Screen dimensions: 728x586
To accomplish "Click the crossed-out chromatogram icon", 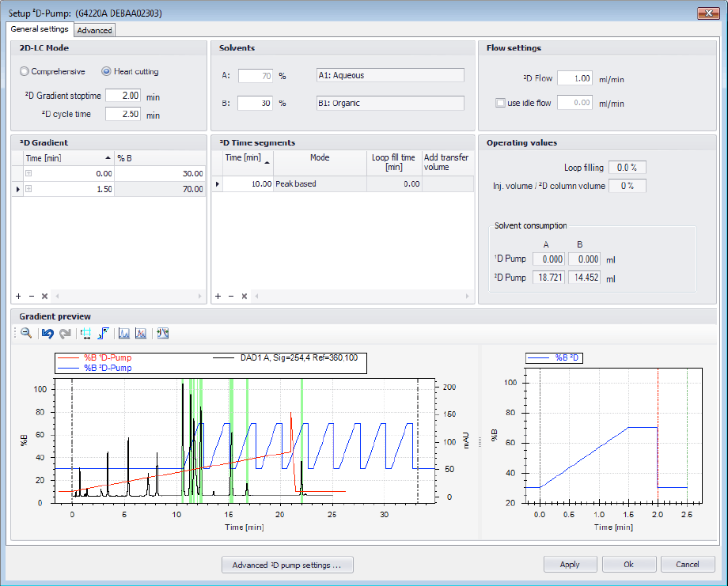I will (x=140, y=334).
